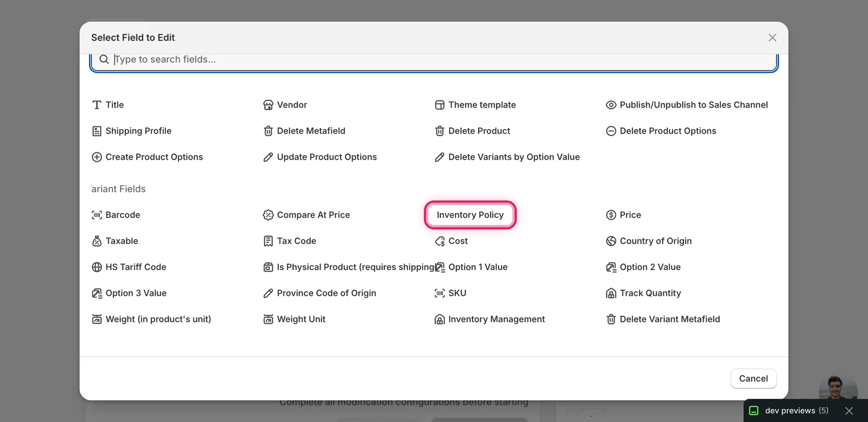Click the pencil icon for Update Product Options
Screen dimensions: 868x422
268,157
